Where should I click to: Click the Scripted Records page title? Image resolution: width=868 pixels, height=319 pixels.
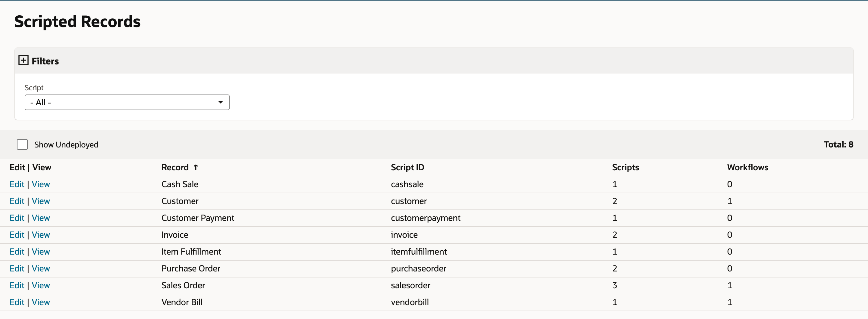click(77, 22)
